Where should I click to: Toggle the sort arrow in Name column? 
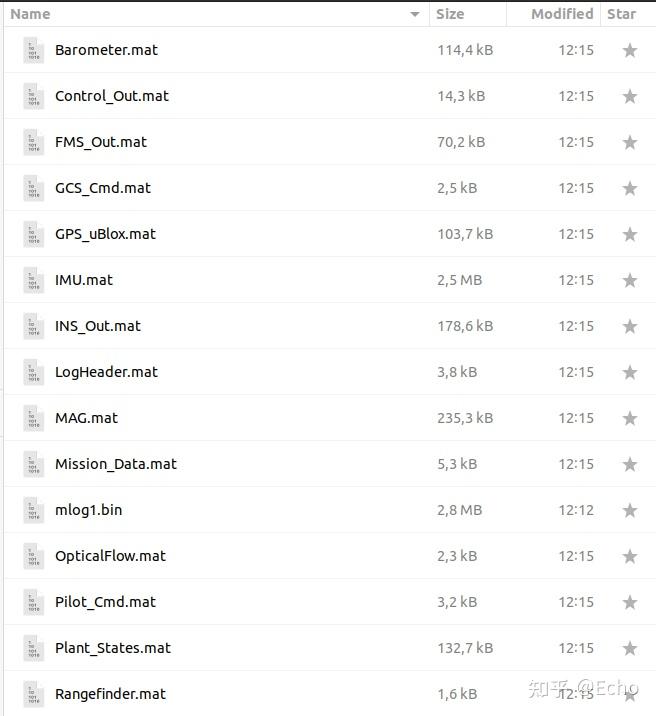pos(415,14)
